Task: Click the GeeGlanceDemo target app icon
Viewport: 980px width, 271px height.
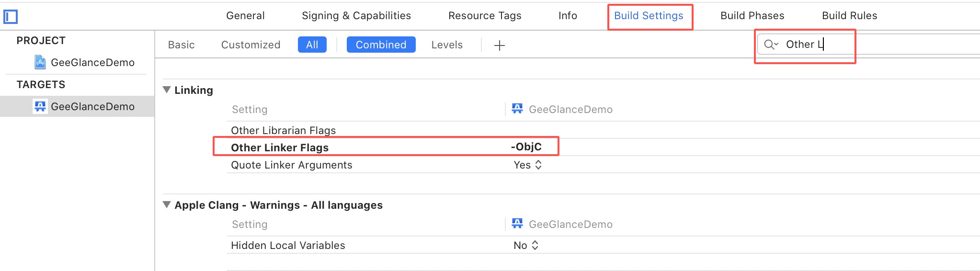Action: [x=40, y=106]
